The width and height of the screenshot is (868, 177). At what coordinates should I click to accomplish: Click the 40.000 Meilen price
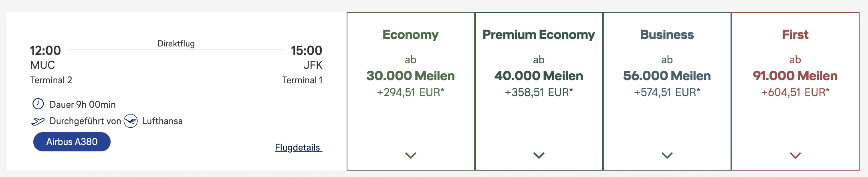539,76
